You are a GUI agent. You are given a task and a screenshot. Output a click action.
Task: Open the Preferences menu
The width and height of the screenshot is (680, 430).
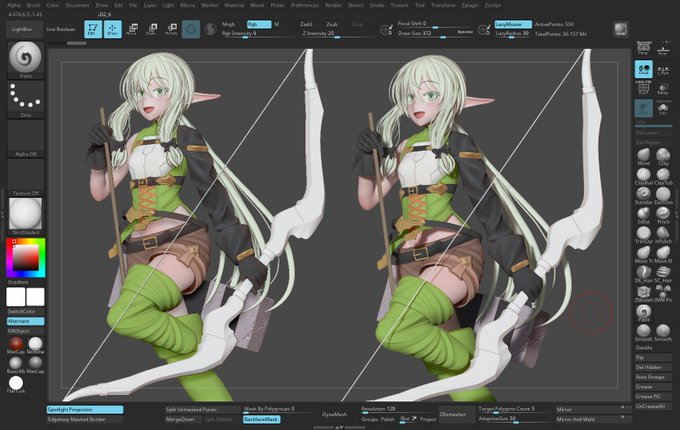pos(305,5)
